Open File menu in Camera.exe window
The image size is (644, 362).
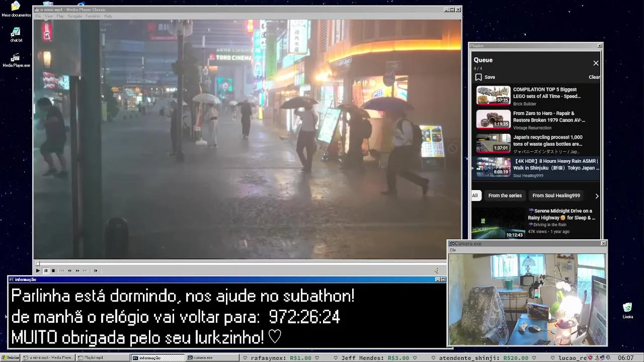point(453,250)
